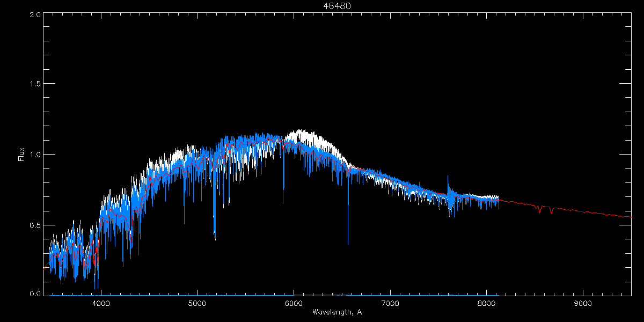Select the 5000 x-axis tick label

click(x=197, y=303)
